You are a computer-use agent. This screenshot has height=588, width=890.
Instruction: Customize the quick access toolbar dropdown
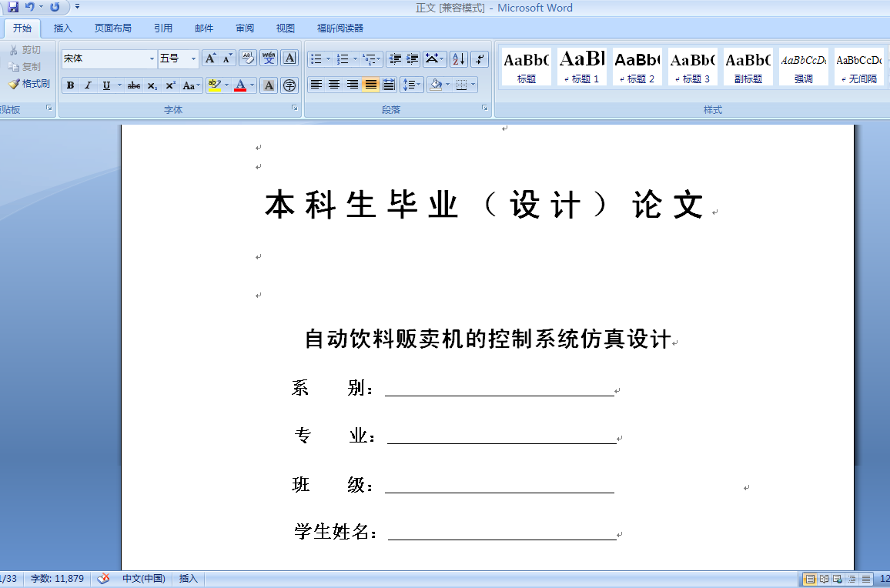click(77, 7)
